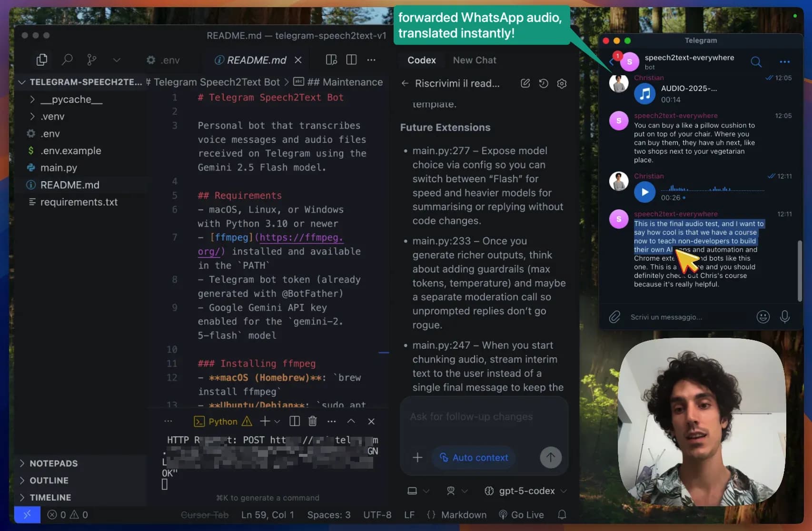Click the Markdown language mode button
The width and height of the screenshot is (812, 531).
pos(463,515)
